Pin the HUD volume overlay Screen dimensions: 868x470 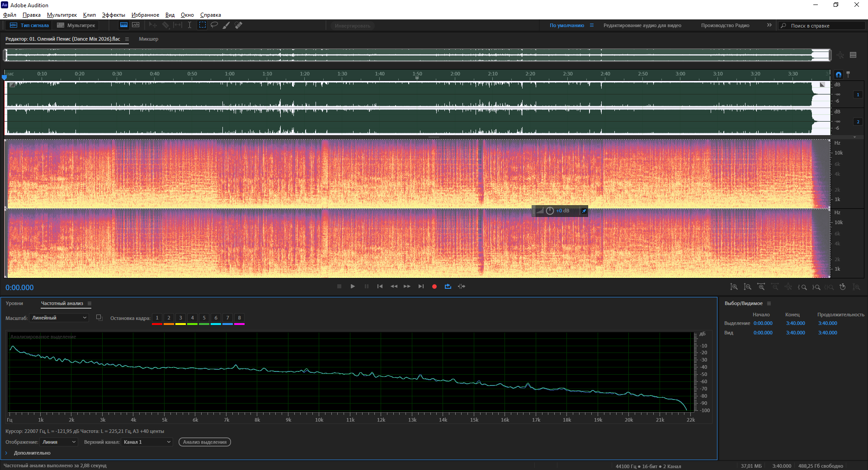584,211
